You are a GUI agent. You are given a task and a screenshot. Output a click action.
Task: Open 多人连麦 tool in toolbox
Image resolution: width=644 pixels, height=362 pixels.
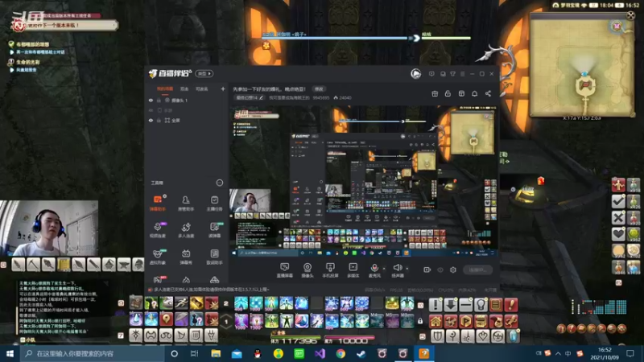coord(186,230)
